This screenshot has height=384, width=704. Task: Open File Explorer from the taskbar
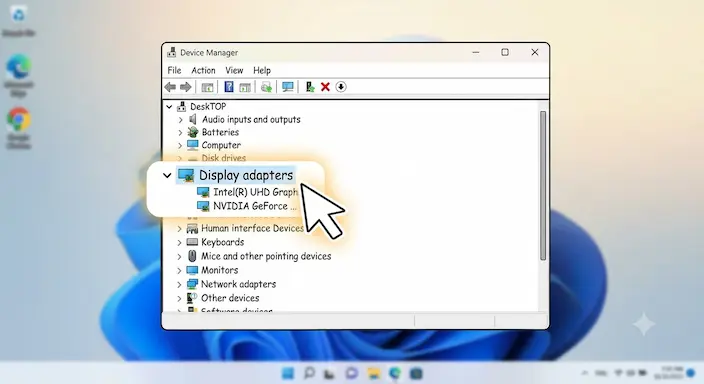coord(374,373)
